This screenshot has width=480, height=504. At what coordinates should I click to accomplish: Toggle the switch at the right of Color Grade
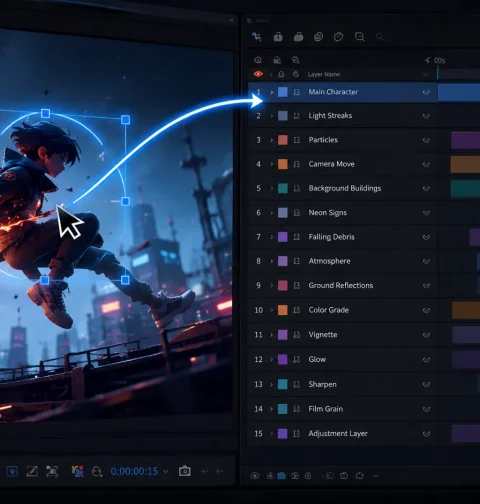pyautogui.click(x=426, y=310)
